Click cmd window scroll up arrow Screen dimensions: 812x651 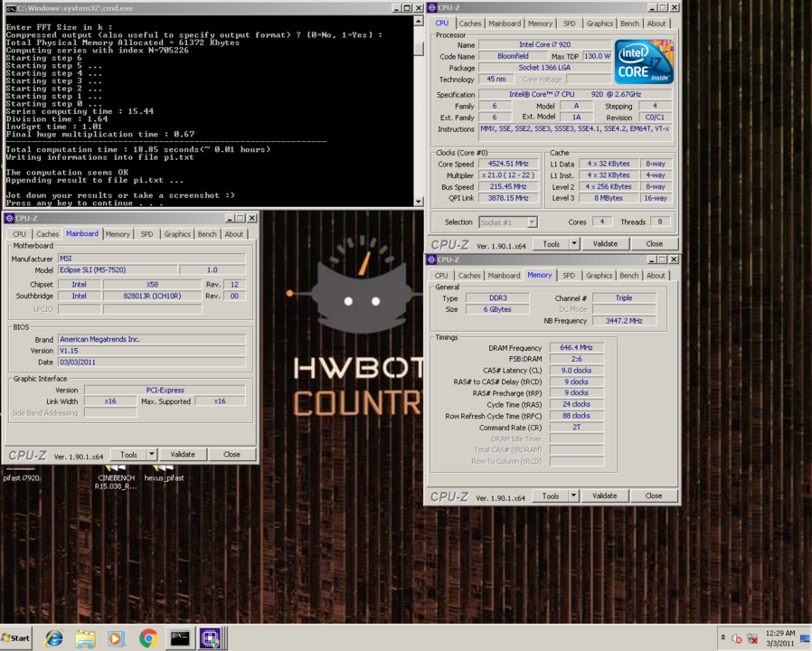419,21
